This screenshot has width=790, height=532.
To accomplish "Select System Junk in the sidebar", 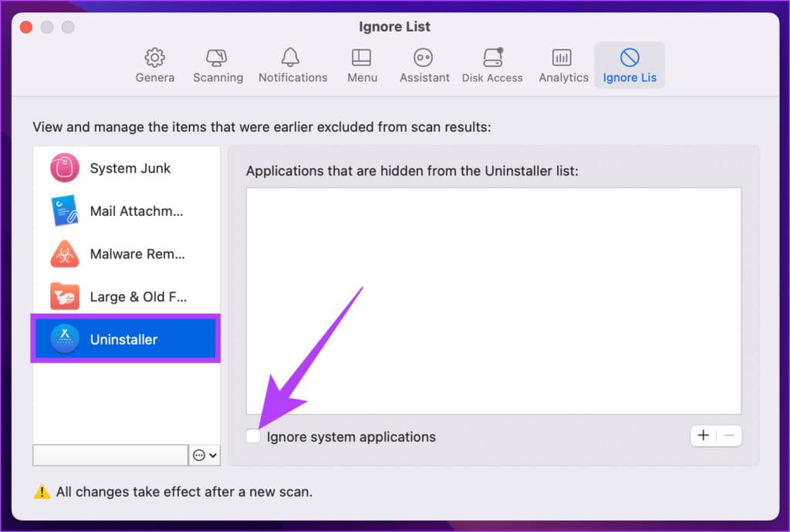I will (127, 167).
